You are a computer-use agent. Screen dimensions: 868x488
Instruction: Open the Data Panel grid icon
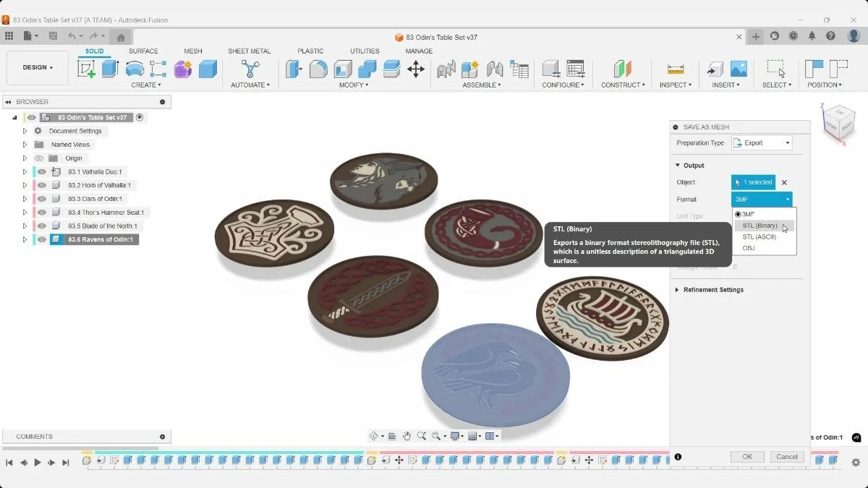pos(9,36)
